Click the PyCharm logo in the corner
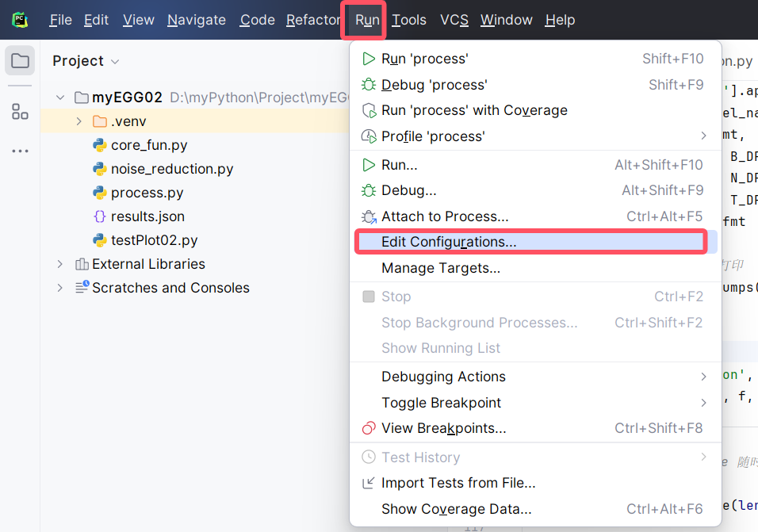Image resolution: width=758 pixels, height=532 pixels. [x=19, y=19]
